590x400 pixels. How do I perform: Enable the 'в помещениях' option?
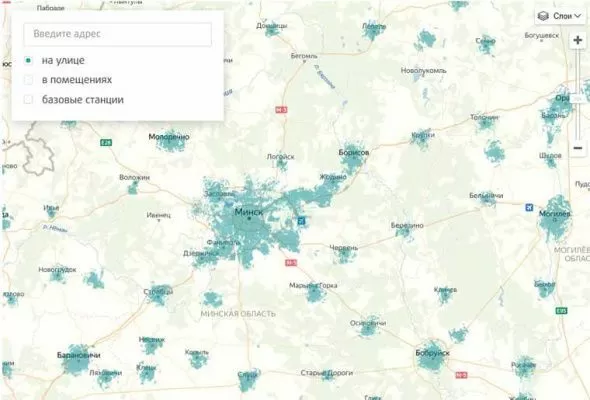pos(28,80)
